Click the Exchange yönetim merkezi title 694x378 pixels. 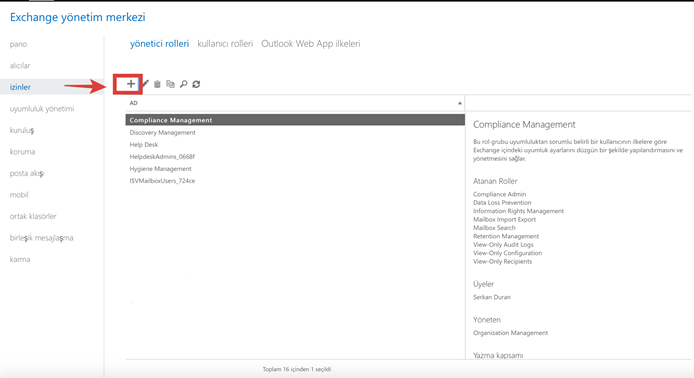pos(77,17)
